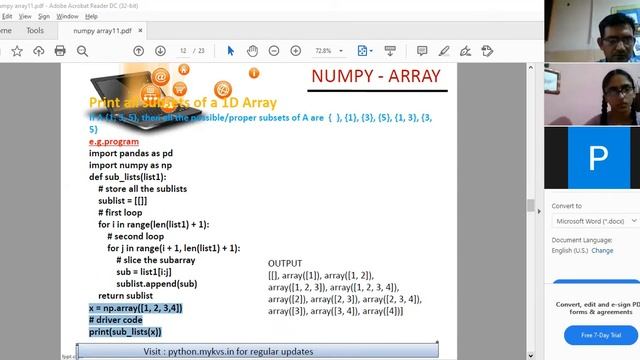Select the participant tile with letter P
This screenshot has width=640, height=360.
(x=592, y=158)
